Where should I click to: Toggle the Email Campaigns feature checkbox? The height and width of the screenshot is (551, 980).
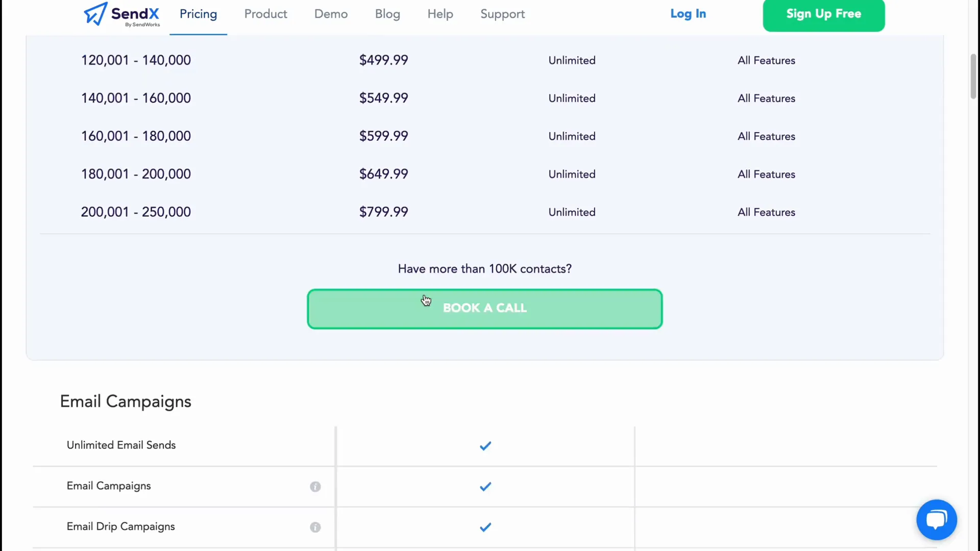485,486
